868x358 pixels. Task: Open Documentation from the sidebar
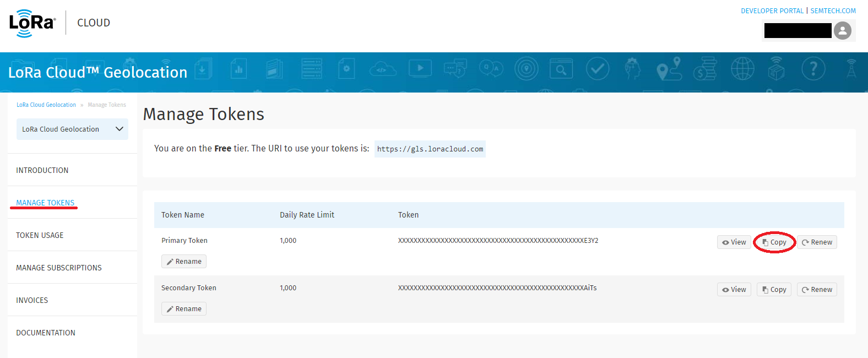[x=46, y=333]
